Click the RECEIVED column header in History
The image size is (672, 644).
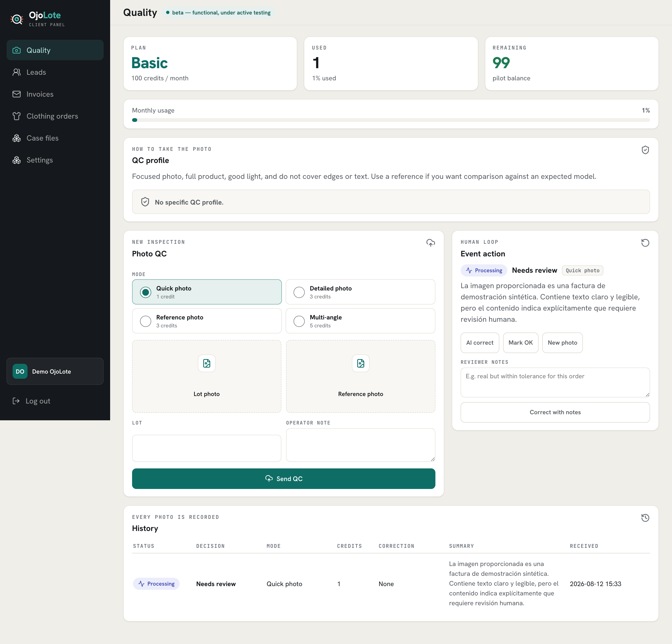point(584,546)
